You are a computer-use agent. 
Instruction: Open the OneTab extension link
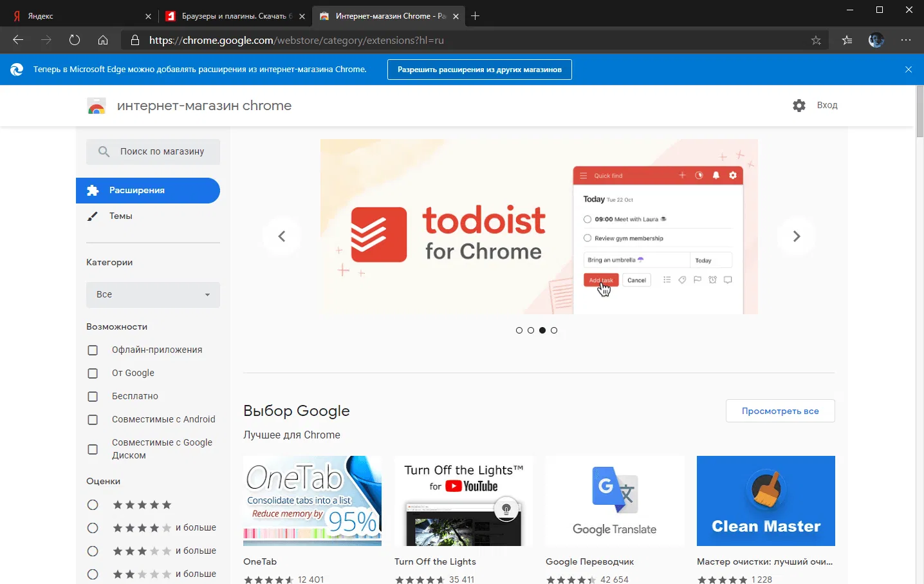tap(260, 562)
